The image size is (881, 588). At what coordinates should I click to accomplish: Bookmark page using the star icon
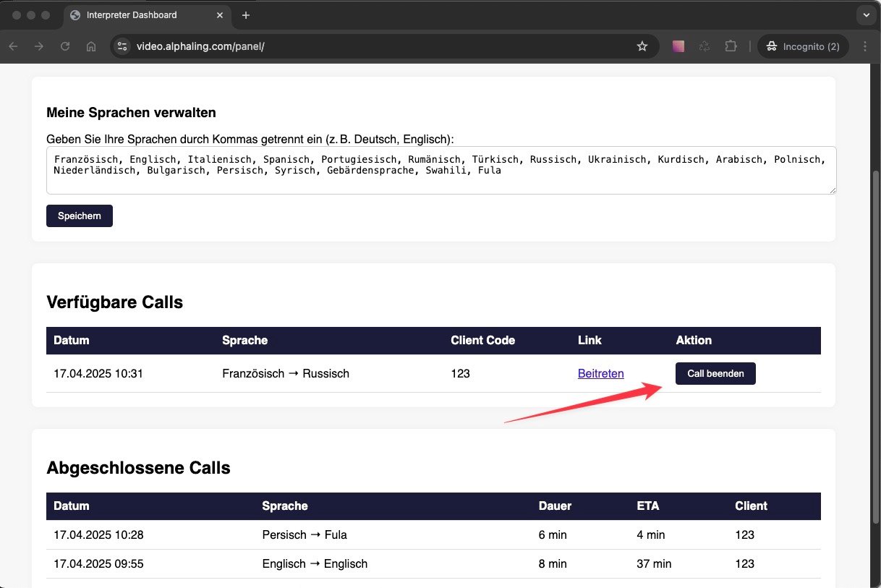pyautogui.click(x=642, y=46)
